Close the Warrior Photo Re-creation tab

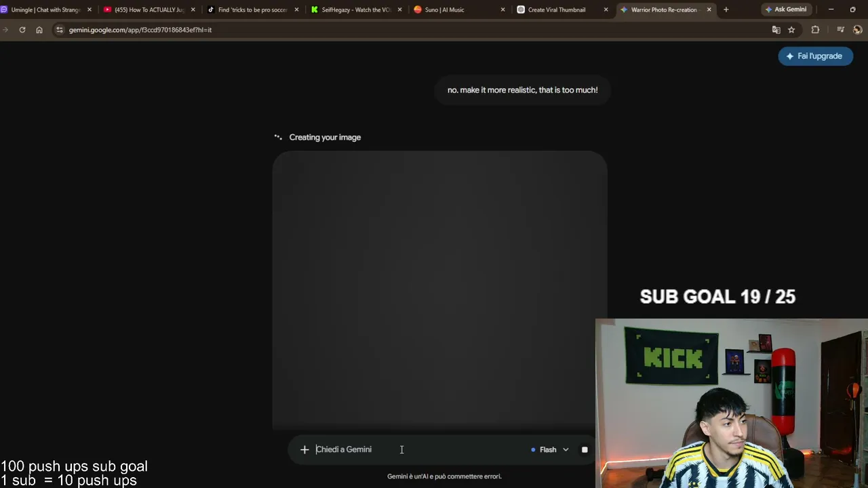709,9
